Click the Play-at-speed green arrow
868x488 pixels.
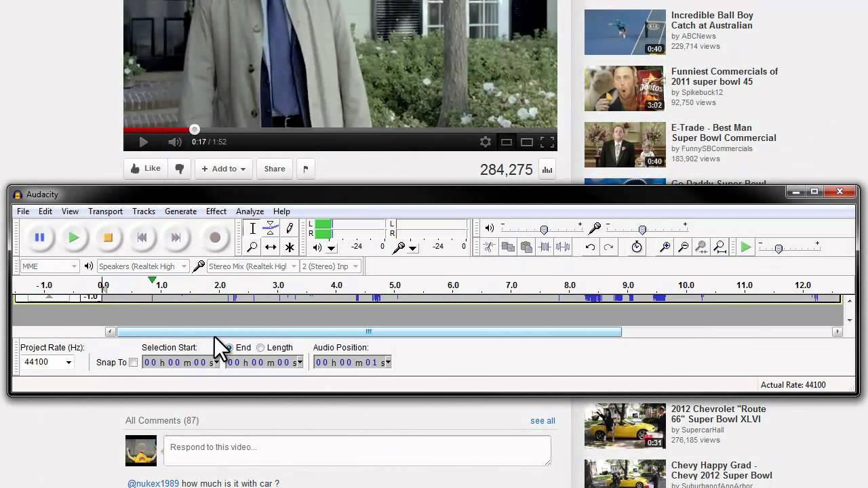(x=746, y=247)
